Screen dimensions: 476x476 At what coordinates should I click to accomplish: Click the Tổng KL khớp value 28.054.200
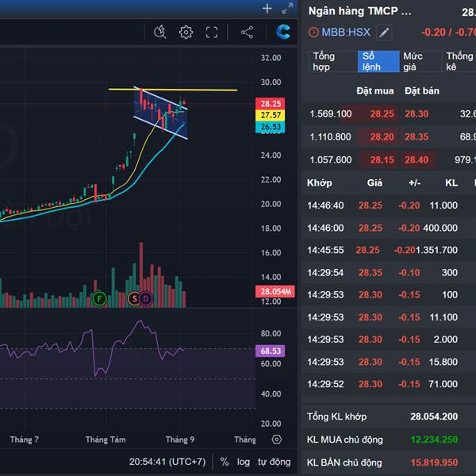434,416
